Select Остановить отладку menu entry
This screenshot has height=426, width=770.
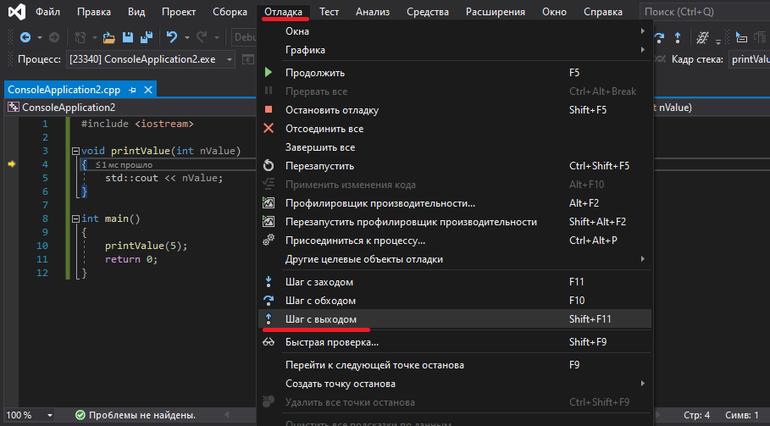[x=455, y=110]
